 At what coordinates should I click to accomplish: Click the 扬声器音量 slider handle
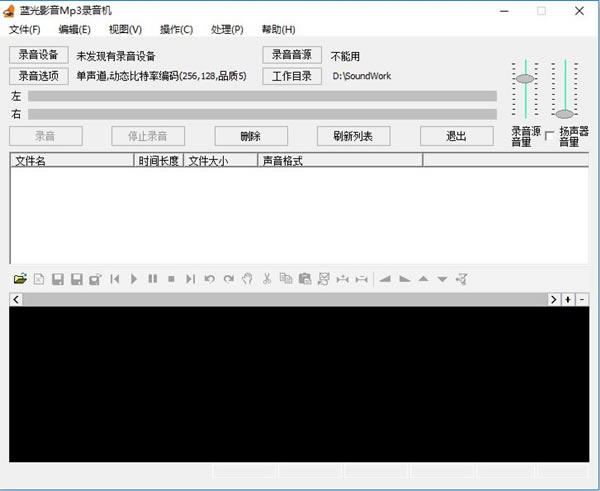[565, 114]
